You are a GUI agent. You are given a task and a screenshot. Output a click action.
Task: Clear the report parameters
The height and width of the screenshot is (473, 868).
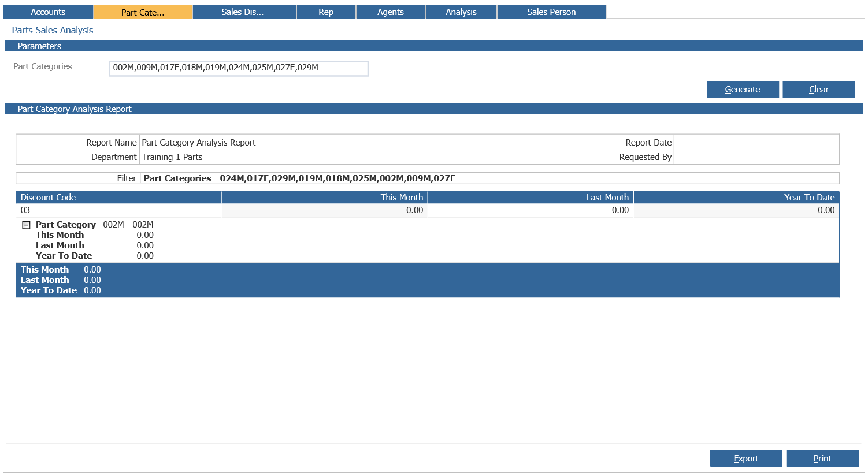point(818,90)
